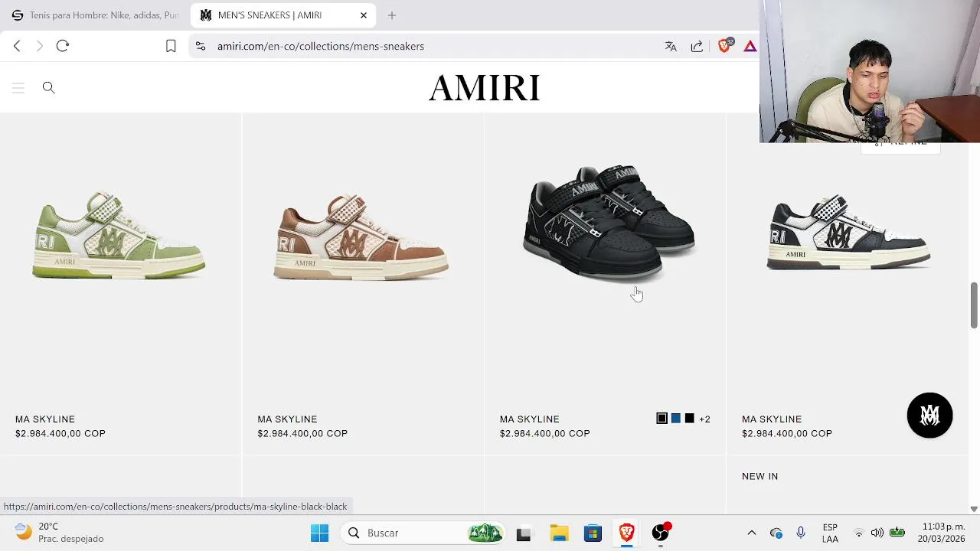
Task: Open the all-black MA Skyline sneaker image
Action: pyautogui.click(x=609, y=223)
